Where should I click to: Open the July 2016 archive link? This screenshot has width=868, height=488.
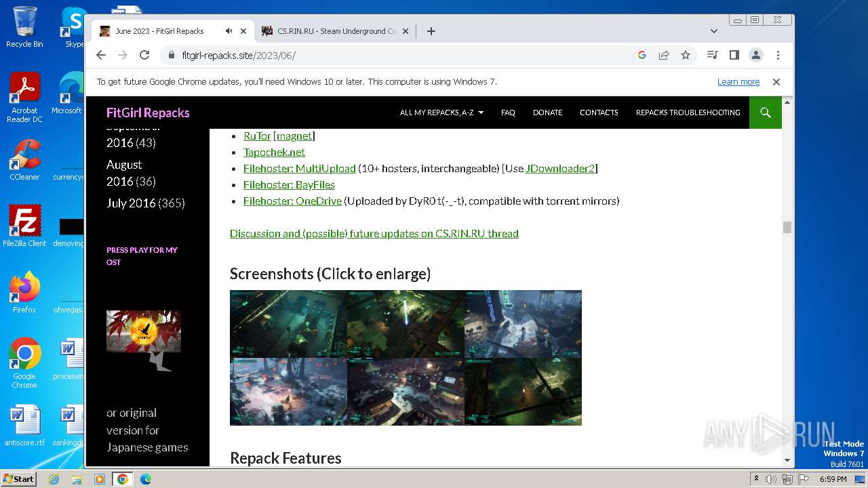pyautogui.click(x=131, y=203)
